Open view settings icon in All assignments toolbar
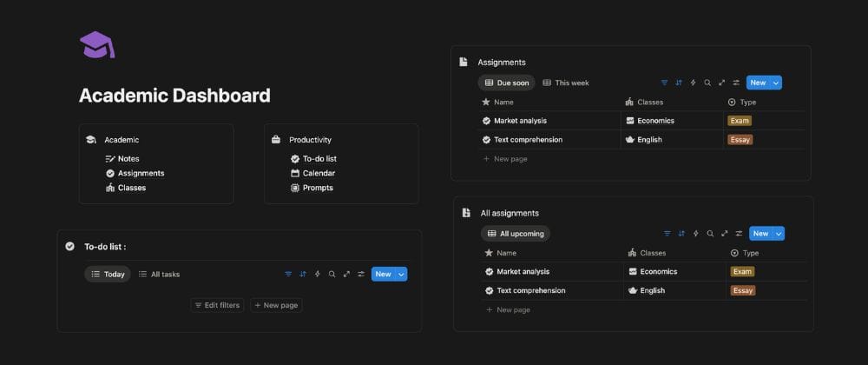 (x=739, y=234)
